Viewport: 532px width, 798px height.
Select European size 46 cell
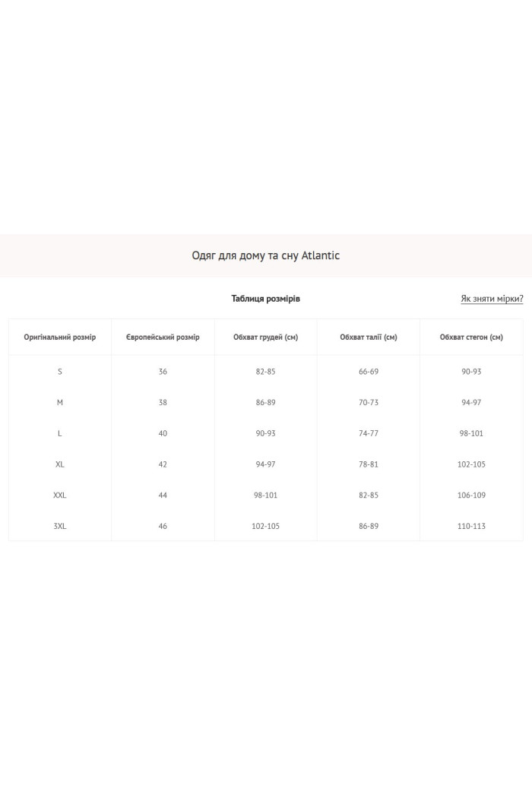(163, 526)
